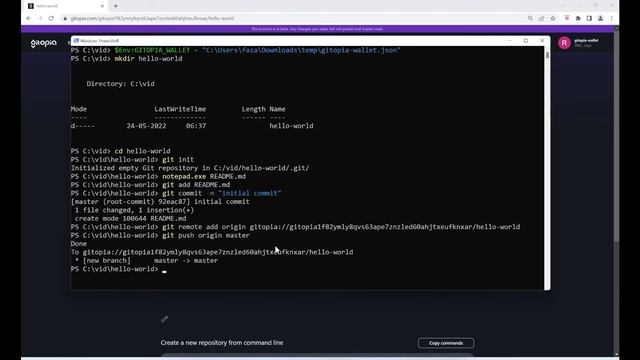Click the '1 file changed, 1 insertion(+)' line
The width and height of the screenshot is (640, 360).
134,210
